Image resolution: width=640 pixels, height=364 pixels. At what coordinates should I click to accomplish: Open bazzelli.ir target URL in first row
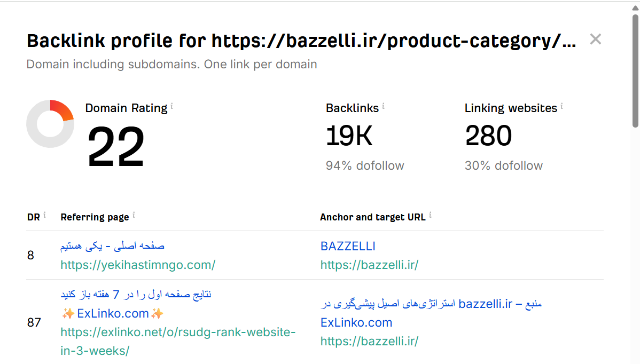tap(369, 265)
